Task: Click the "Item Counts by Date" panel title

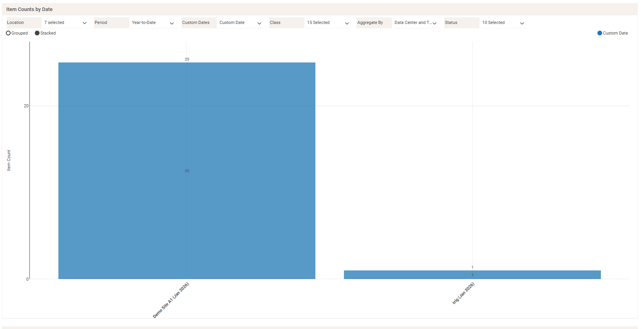Action: tap(29, 9)
